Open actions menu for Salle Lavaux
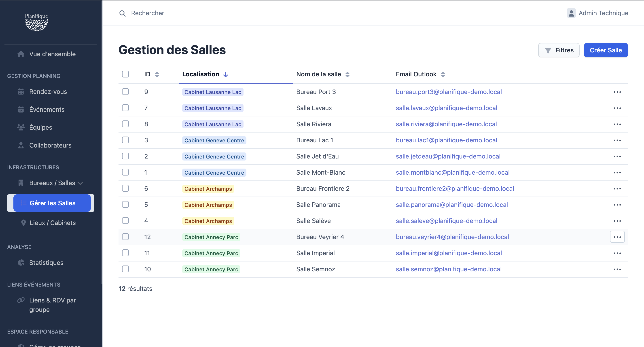This screenshot has width=644, height=347. click(617, 108)
